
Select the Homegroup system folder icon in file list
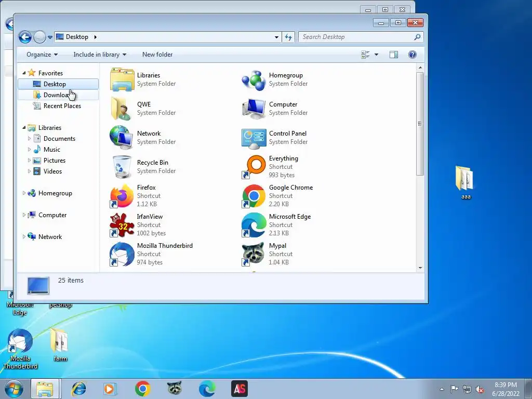[x=254, y=80]
